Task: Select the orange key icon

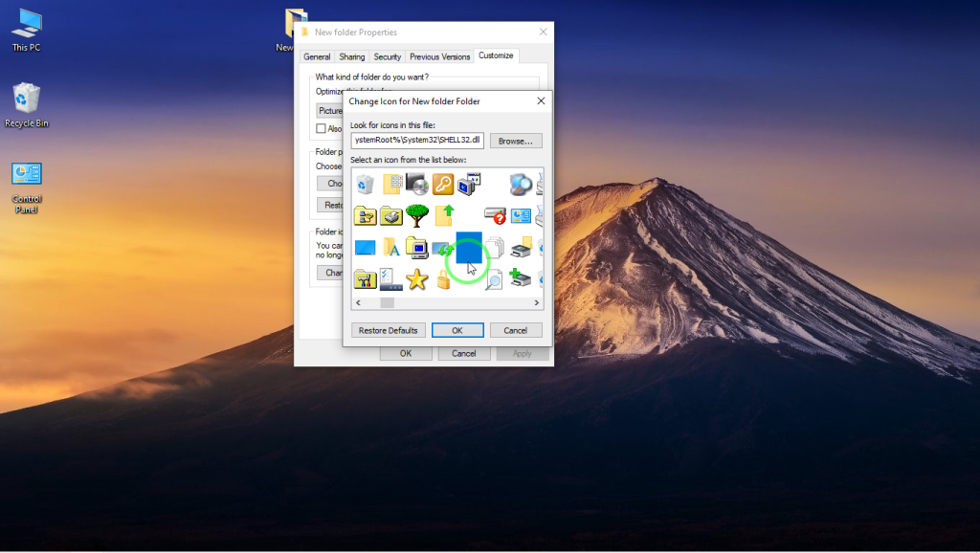Action: 442,184
